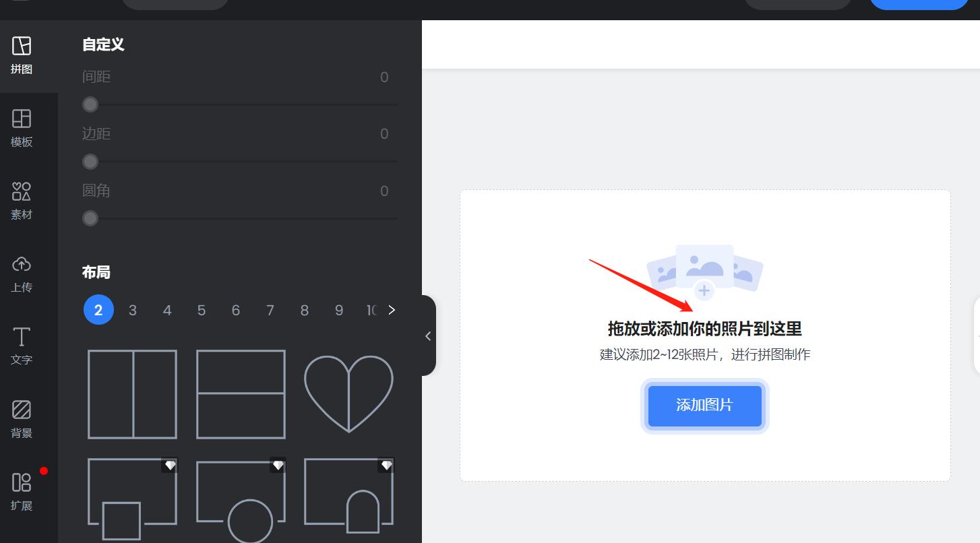Click the 添加图片 add image button
The width and height of the screenshot is (980, 543).
tap(704, 406)
